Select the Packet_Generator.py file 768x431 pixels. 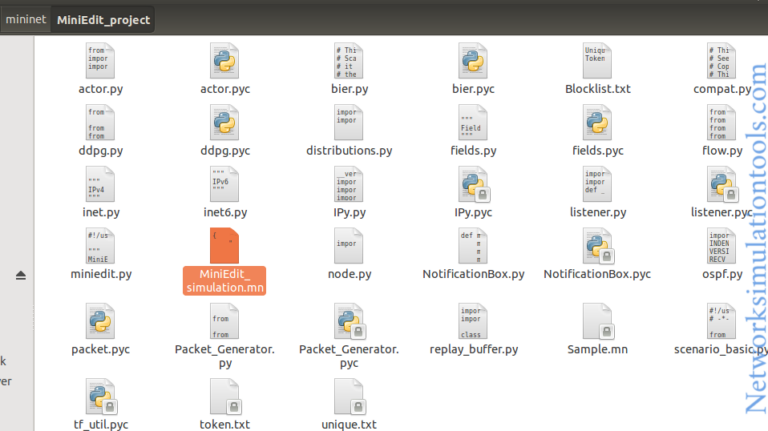click(x=225, y=322)
